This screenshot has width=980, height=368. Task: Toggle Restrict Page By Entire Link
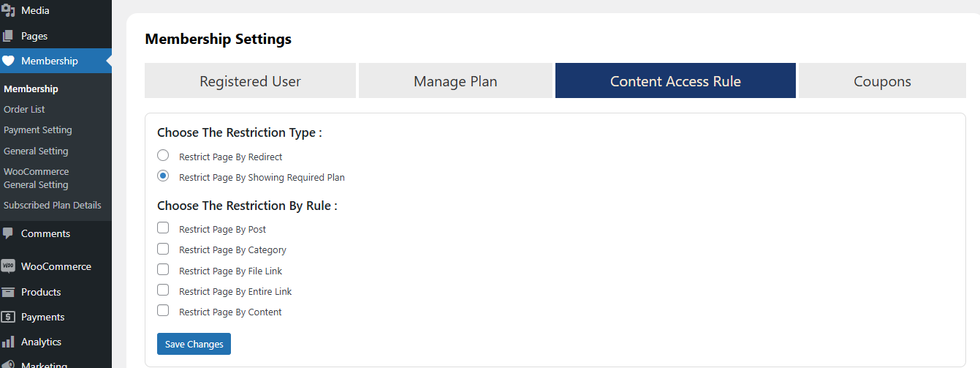click(x=163, y=290)
